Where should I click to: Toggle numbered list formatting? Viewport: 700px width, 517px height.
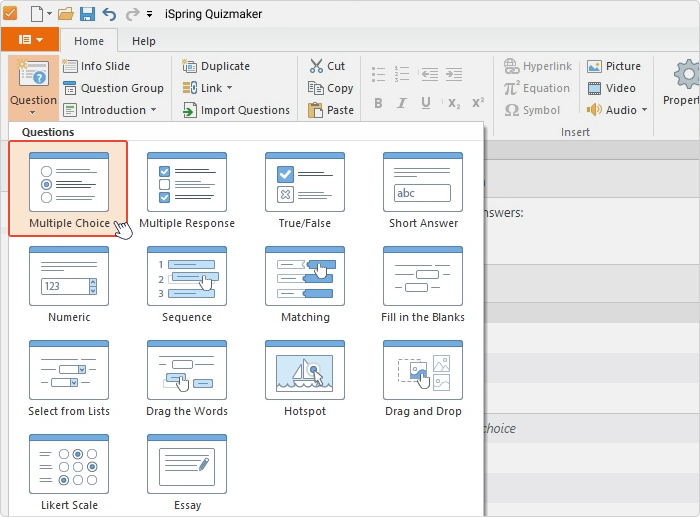[402, 74]
